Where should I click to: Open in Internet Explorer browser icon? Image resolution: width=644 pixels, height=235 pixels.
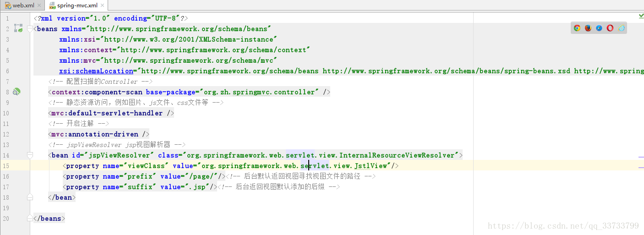(x=621, y=28)
